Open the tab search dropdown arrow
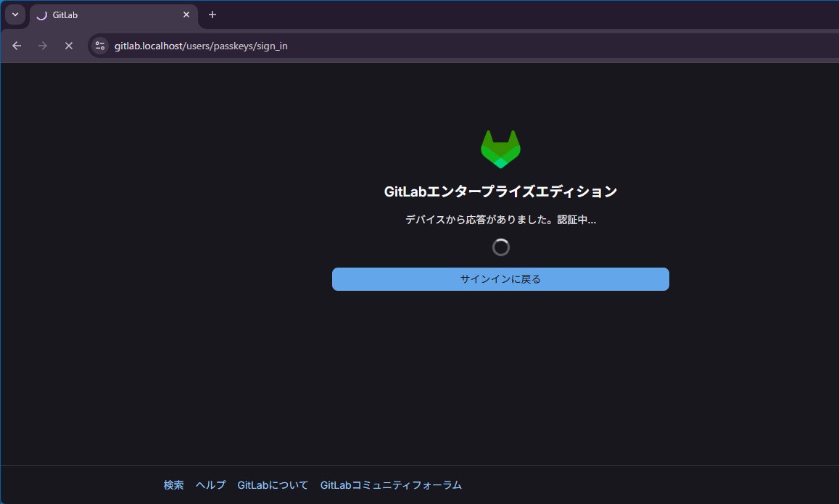 click(15, 15)
